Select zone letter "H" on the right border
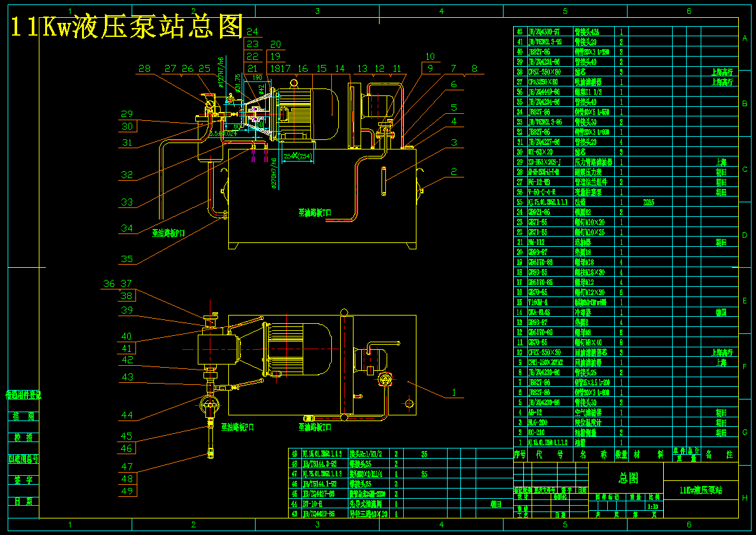The height and width of the screenshot is (535, 756). [x=745, y=498]
